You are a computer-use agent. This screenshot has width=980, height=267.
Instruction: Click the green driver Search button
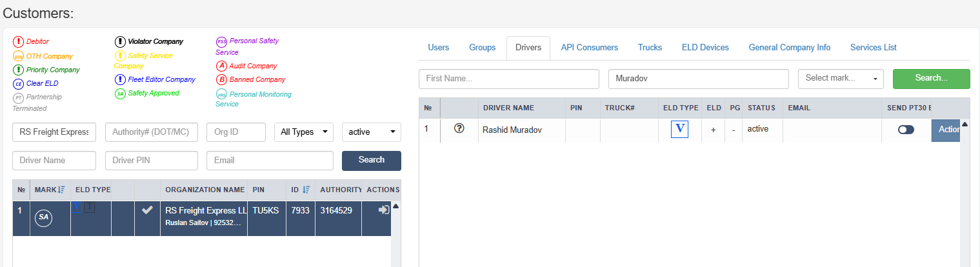point(931,78)
